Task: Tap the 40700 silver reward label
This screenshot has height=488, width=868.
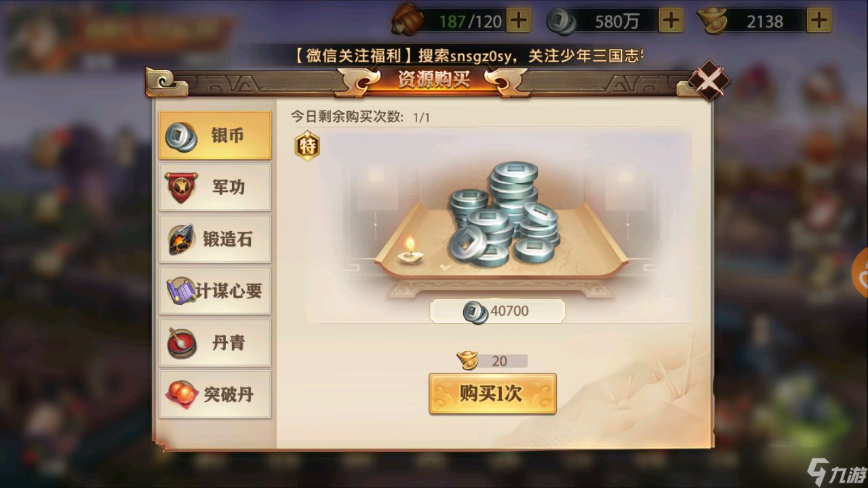Action: pyautogui.click(x=497, y=311)
